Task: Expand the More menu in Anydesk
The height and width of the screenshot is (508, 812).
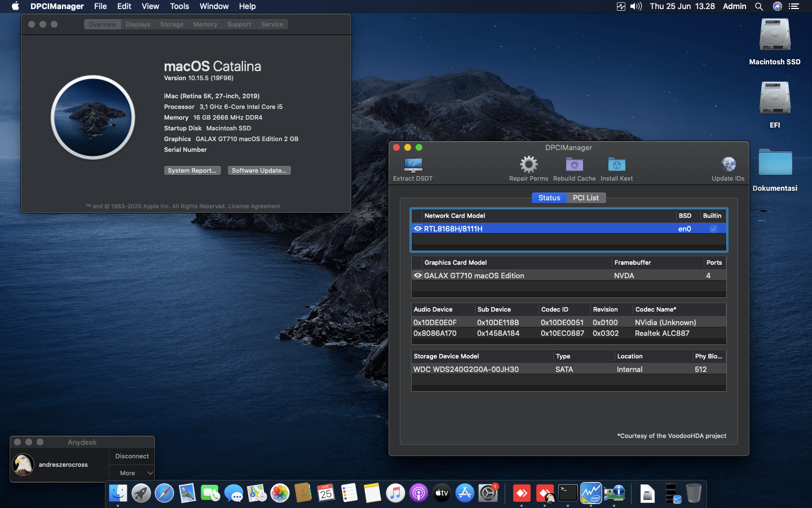Action: tap(131, 473)
